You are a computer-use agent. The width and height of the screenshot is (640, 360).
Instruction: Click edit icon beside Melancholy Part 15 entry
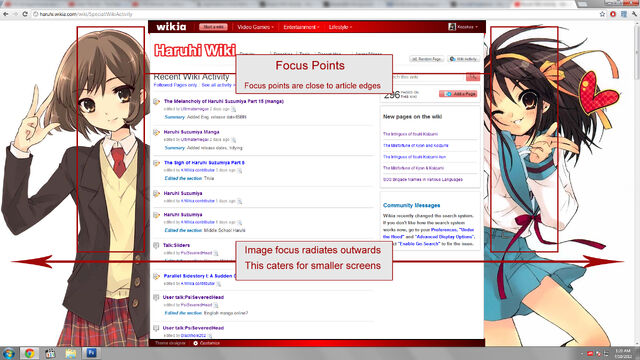(x=156, y=101)
